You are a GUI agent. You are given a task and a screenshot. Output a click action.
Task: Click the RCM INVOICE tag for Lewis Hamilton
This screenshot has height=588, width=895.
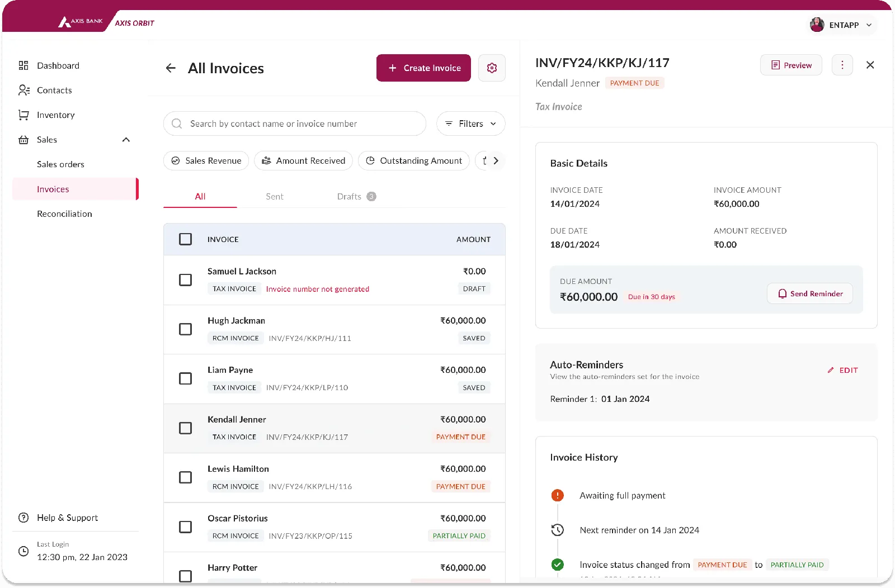coord(235,486)
